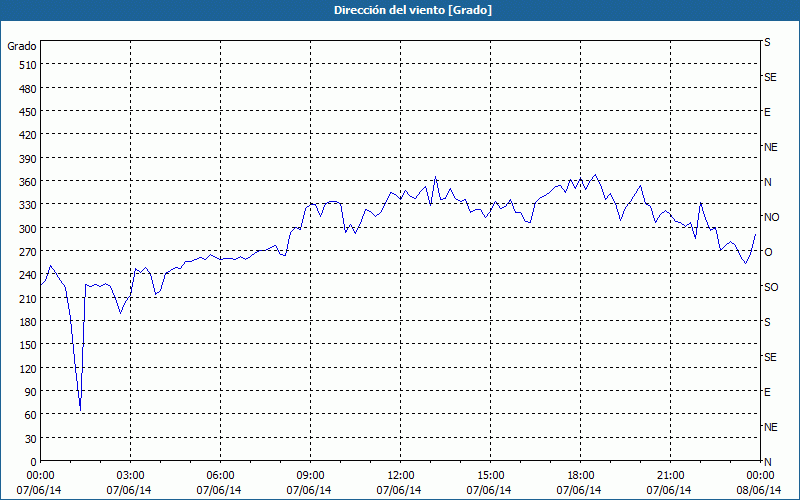Select the 'E' compass label level with 90
800x500 pixels.
tap(767, 392)
